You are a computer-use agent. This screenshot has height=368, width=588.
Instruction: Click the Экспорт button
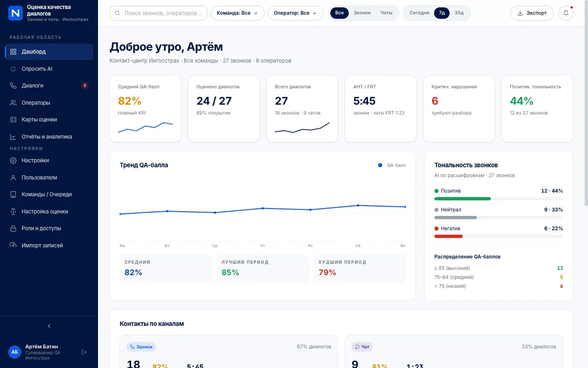click(x=532, y=13)
